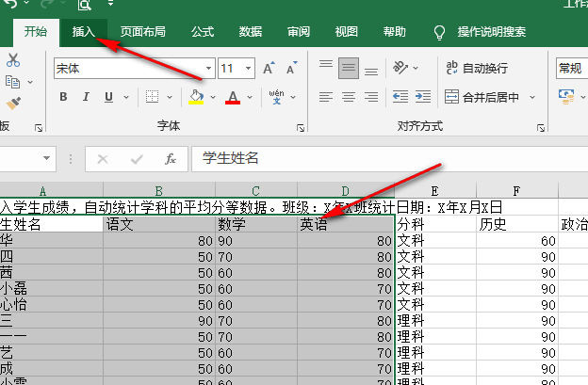Open text orientation dropdown arrow
This screenshot has height=385, width=588.
416,68
